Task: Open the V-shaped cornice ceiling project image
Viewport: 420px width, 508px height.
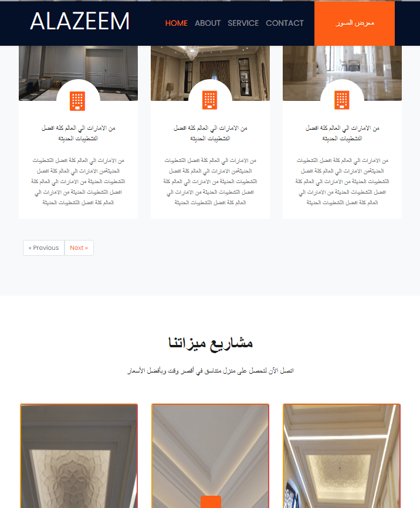Action: 211,456
